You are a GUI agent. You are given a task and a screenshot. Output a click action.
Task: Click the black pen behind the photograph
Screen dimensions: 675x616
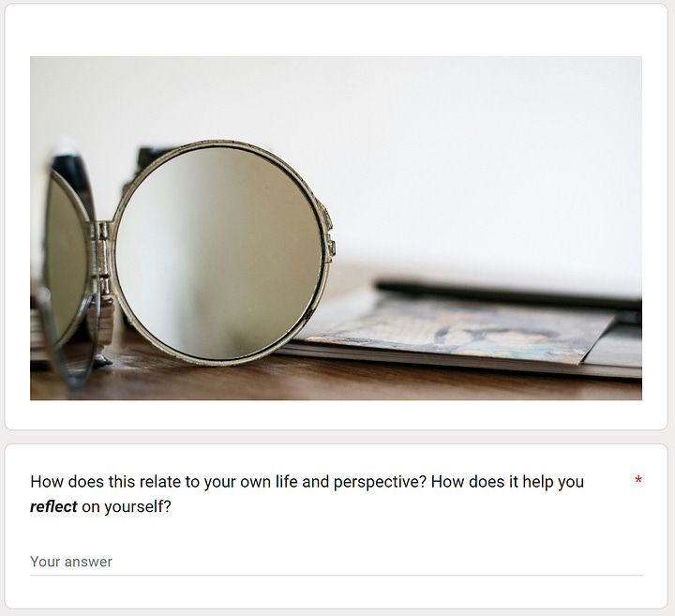(508, 293)
